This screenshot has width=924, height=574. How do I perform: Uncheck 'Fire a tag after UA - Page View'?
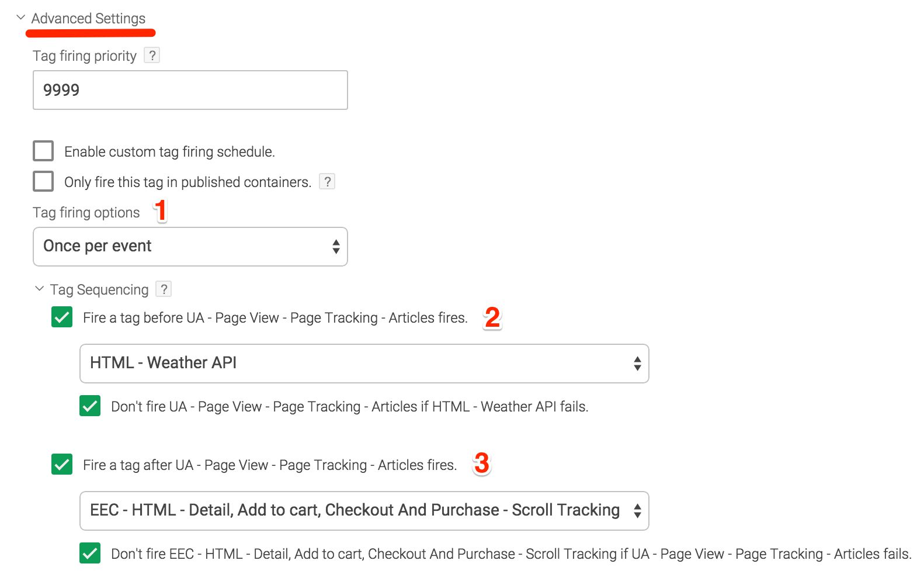click(62, 465)
